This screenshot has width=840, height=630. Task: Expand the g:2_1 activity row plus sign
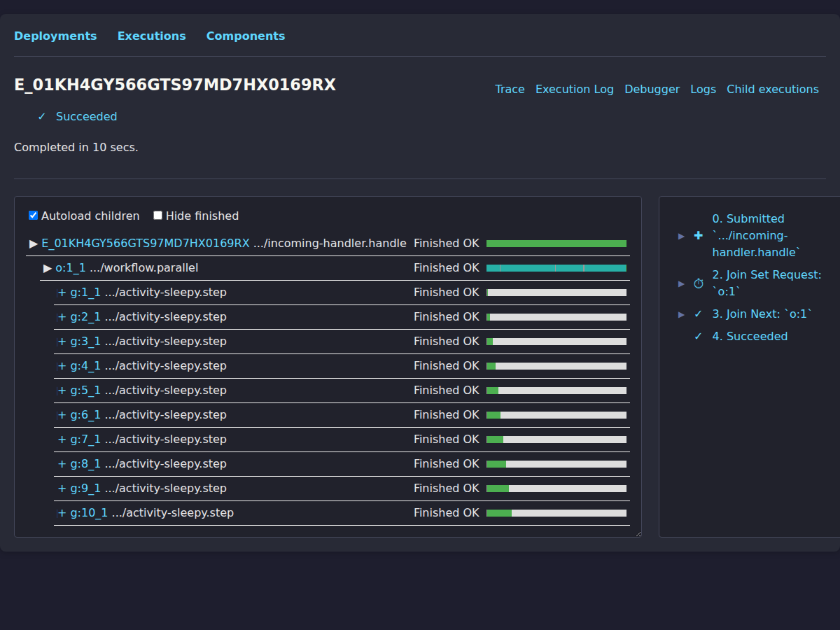62,317
